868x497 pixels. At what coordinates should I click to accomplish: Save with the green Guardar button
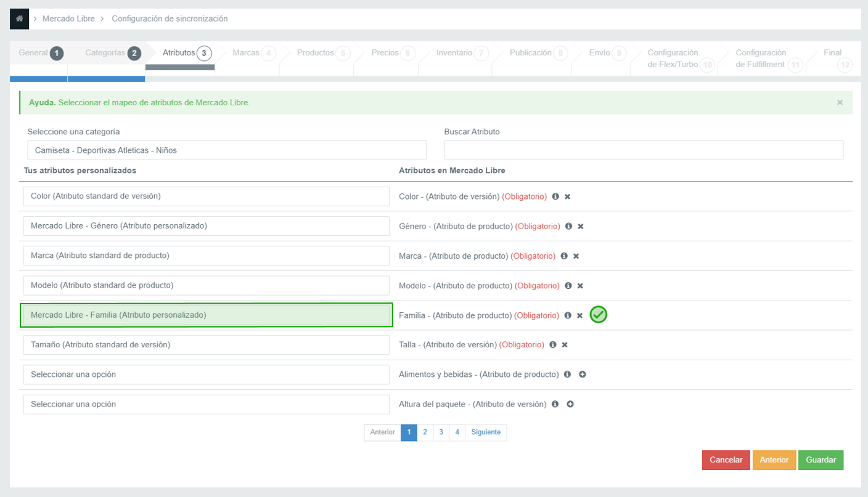click(821, 460)
